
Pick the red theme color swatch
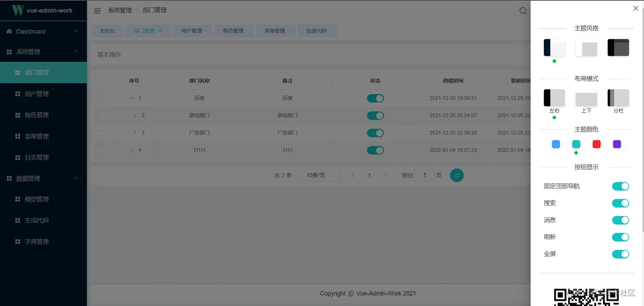click(x=597, y=144)
